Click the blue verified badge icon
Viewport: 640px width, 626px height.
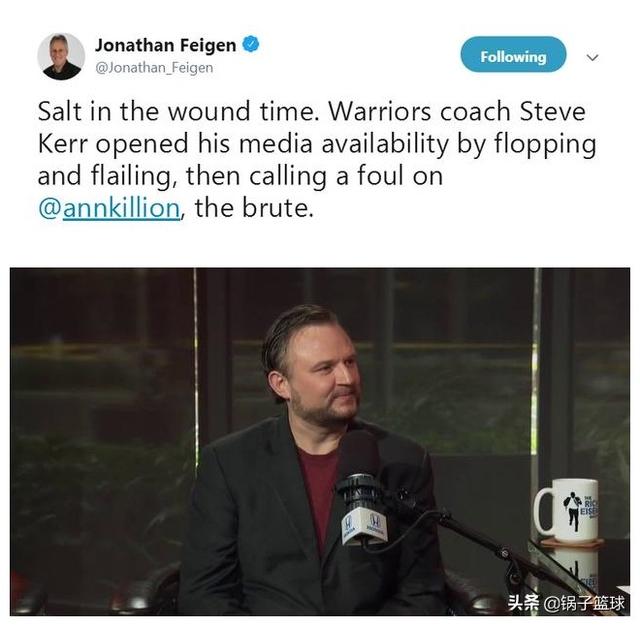coord(251,44)
